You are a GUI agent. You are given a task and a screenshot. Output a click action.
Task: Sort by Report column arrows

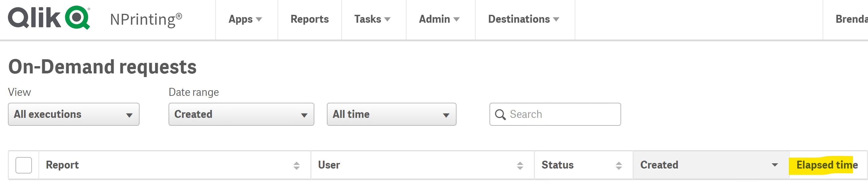(296, 166)
